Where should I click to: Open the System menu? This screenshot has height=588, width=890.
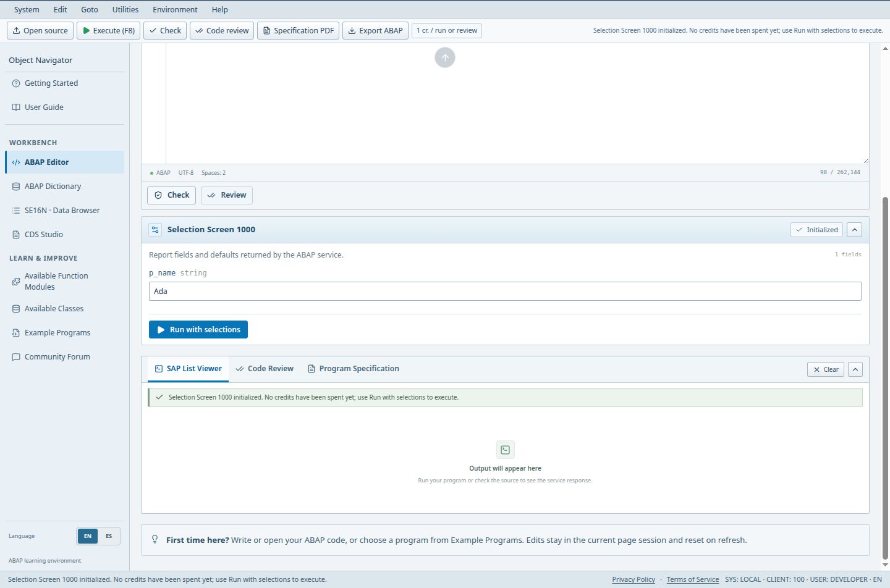tap(27, 9)
